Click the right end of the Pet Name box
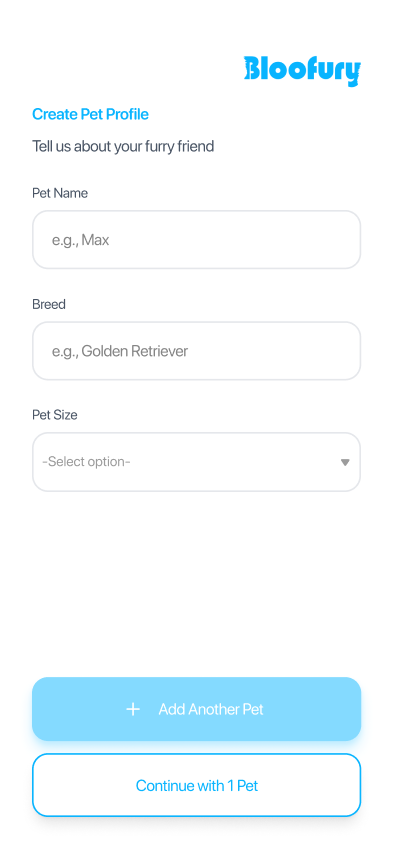Viewport: 393px width, 852px height. (348, 240)
